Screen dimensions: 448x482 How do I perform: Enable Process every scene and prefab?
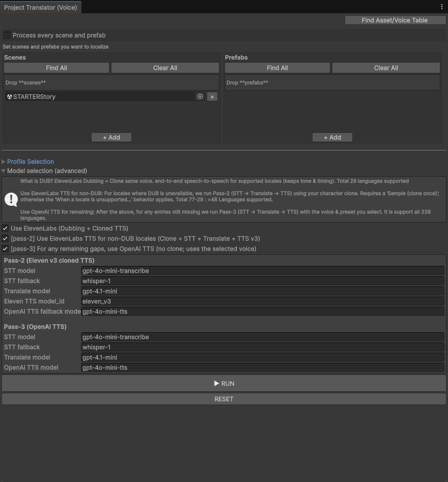click(7, 35)
